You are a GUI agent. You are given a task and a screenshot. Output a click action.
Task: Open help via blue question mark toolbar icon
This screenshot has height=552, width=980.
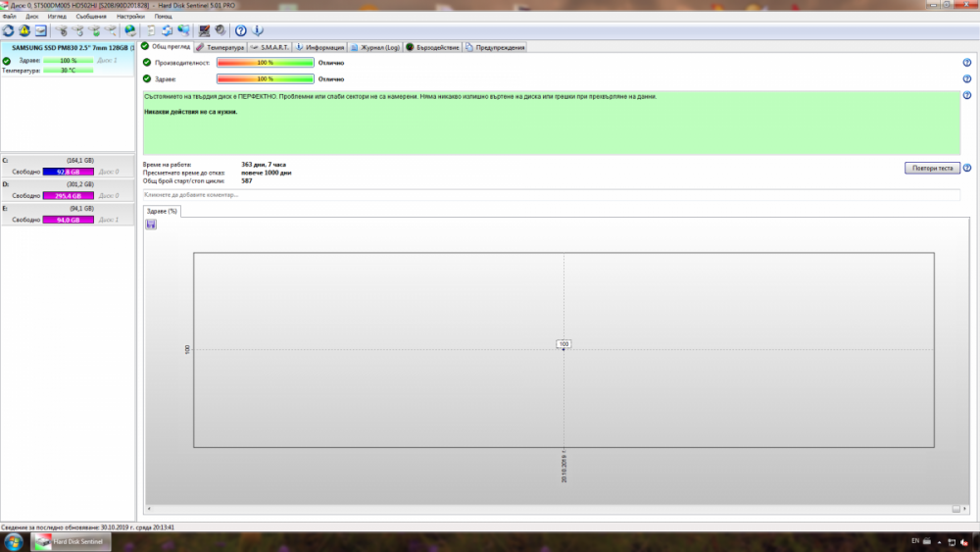[x=241, y=30]
